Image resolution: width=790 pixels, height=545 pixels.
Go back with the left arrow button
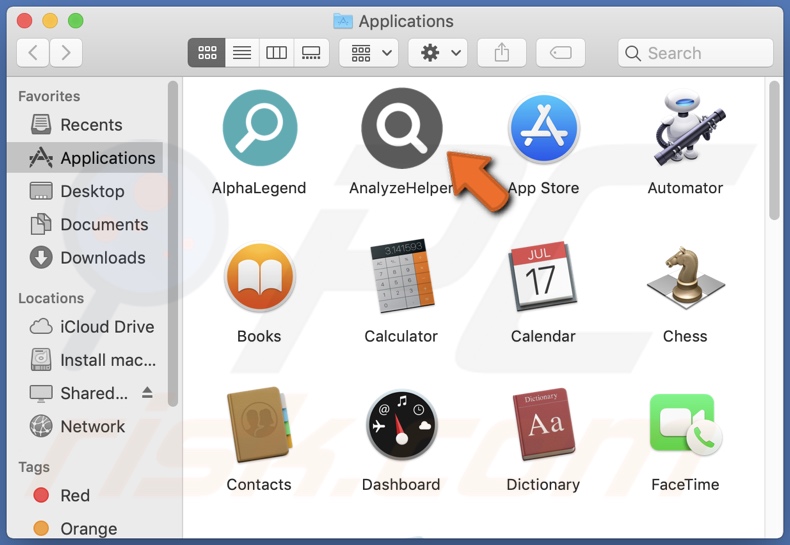tap(33, 52)
